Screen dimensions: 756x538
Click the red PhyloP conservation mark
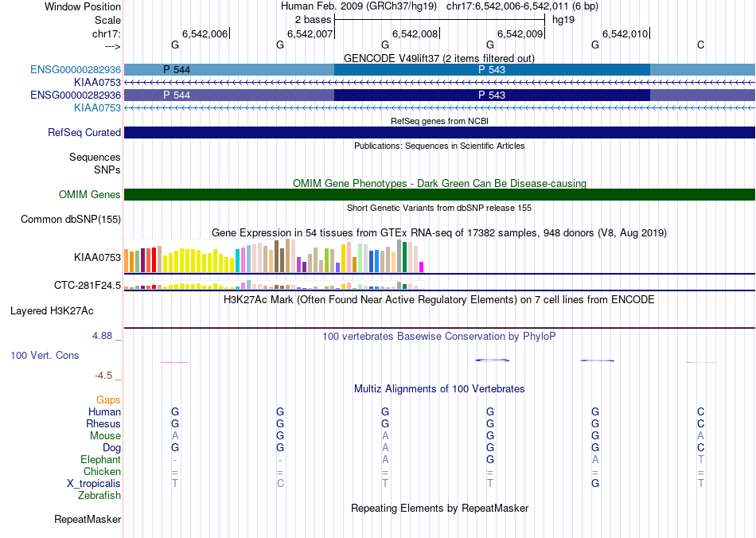tap(174, 363)
